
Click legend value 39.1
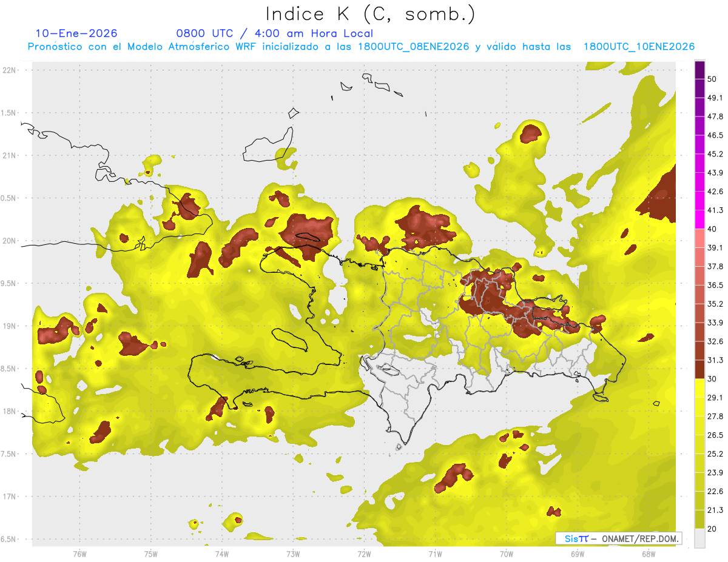[x=715, y=247]
